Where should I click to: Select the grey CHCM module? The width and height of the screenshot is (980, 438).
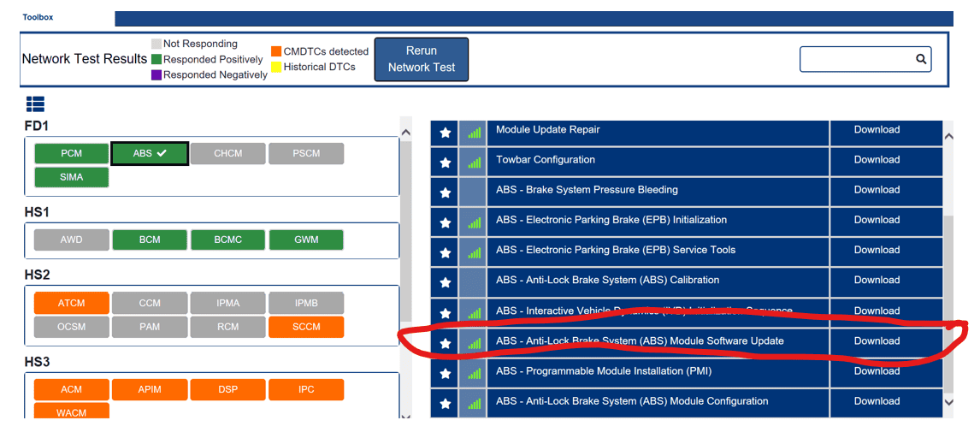pos(227,153)
